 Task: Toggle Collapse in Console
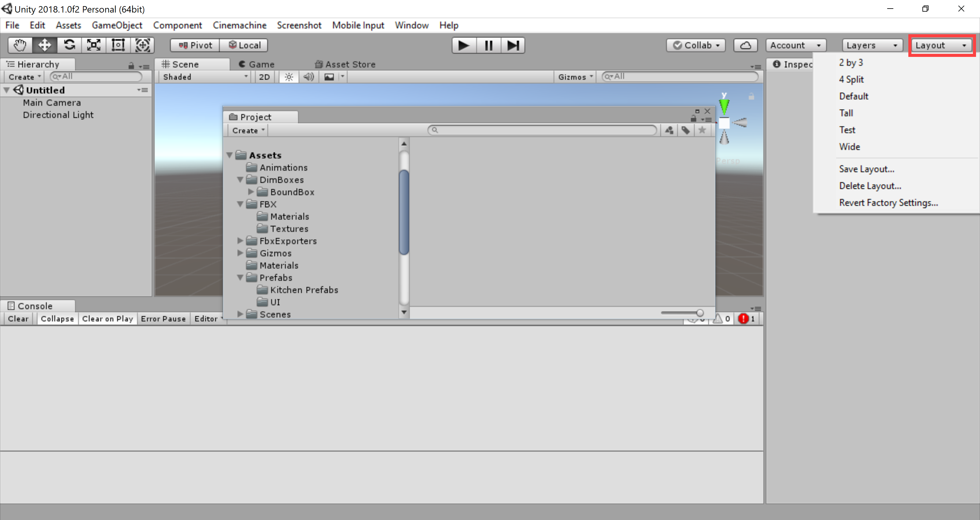(57, 319)
